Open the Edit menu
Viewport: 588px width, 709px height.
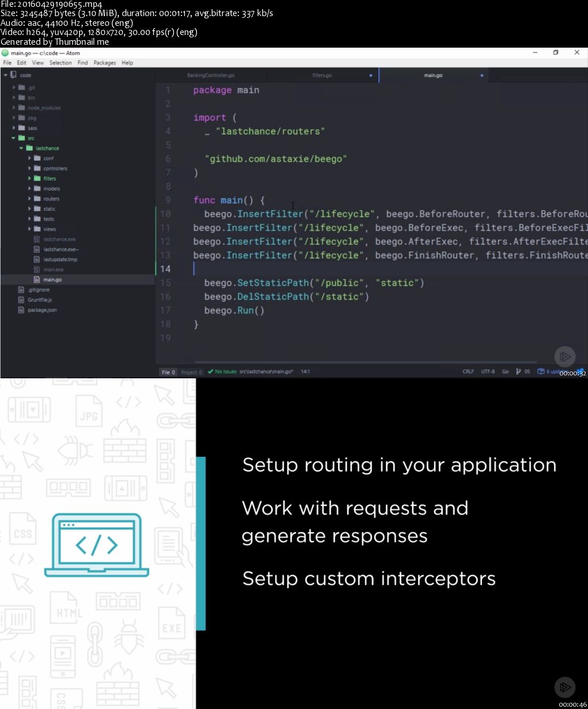pyautogui.click(x=21, y=63)
